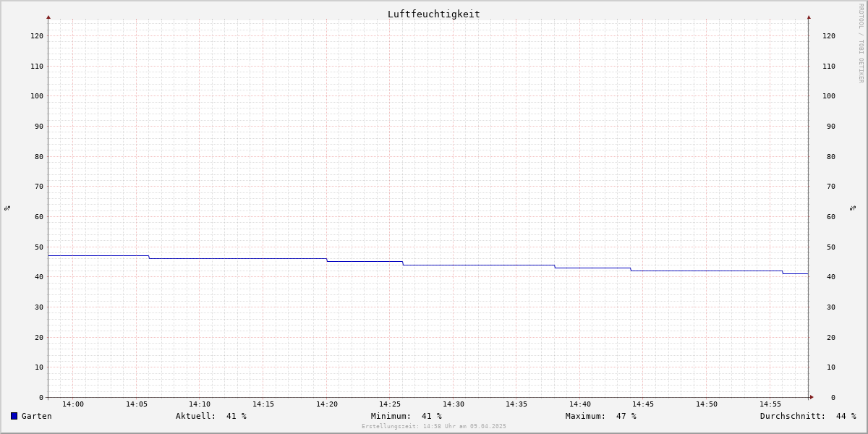Click the chart title Luftfeuchtigkeit

433,14
